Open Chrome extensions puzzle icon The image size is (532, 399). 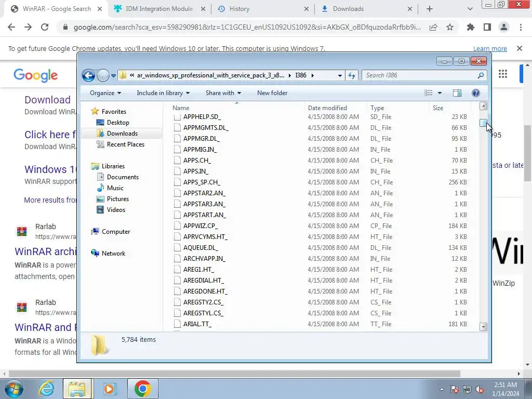[471, 27]
